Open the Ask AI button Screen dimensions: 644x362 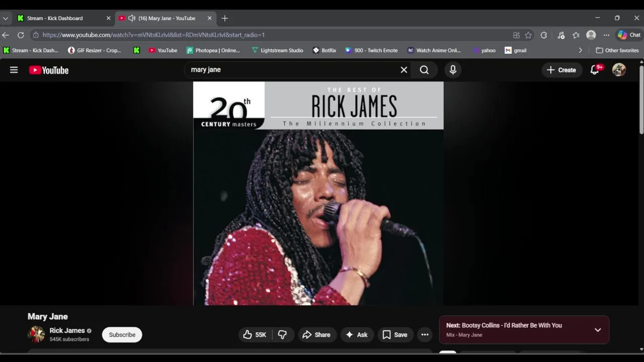coord(356,335)
